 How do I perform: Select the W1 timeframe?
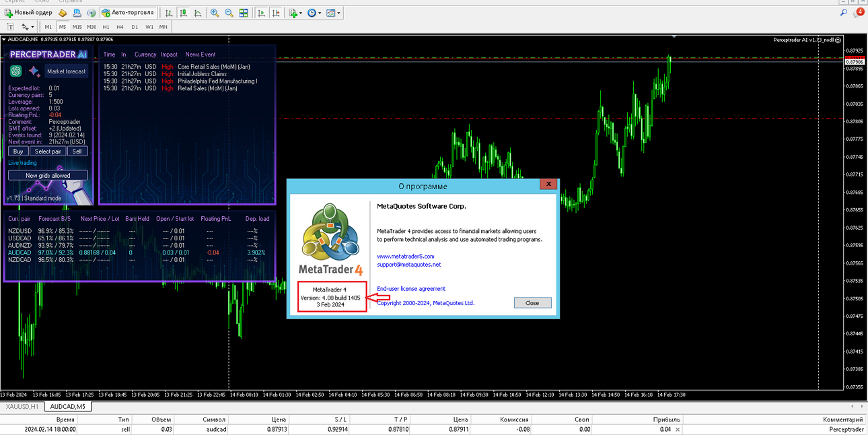point(149,27)
